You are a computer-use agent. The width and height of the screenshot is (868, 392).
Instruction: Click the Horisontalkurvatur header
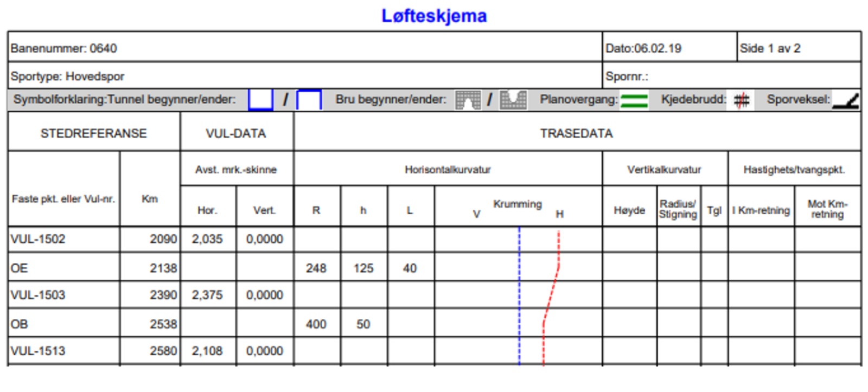pyautogui.click(x=448, y=170)
